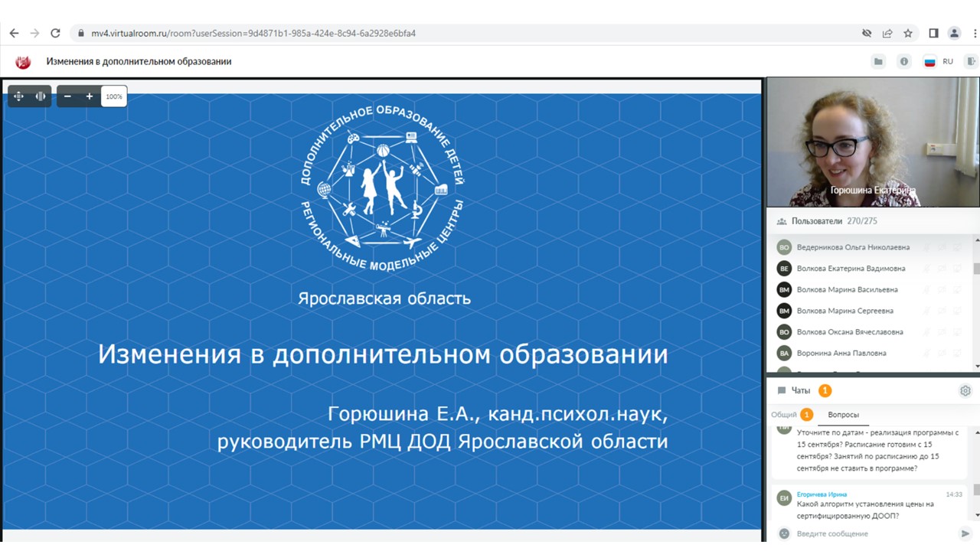The width and height of the screenshot is (980, 551).
Task: Click the BO avatar of Ведерникова Ольга
Action: [x=784, y=247]
